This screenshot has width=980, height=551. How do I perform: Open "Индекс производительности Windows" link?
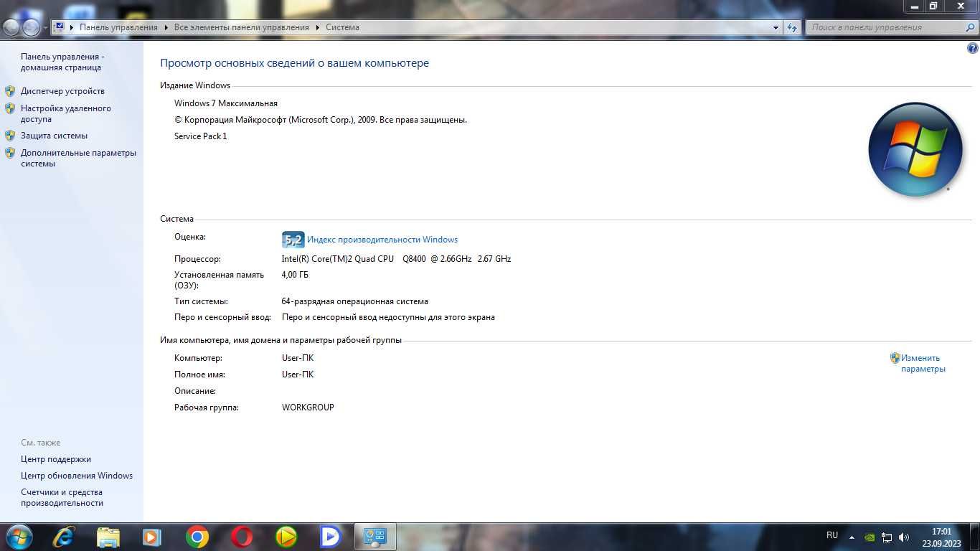(x=382, y=240)
